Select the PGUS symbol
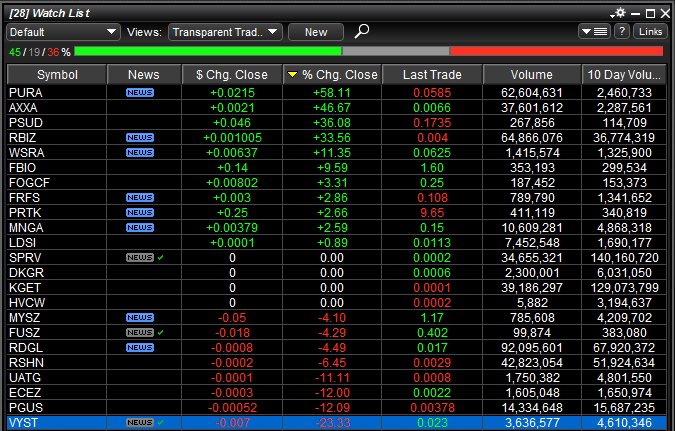The width and height of the screenshot is (675, 431). click(26, 407)
